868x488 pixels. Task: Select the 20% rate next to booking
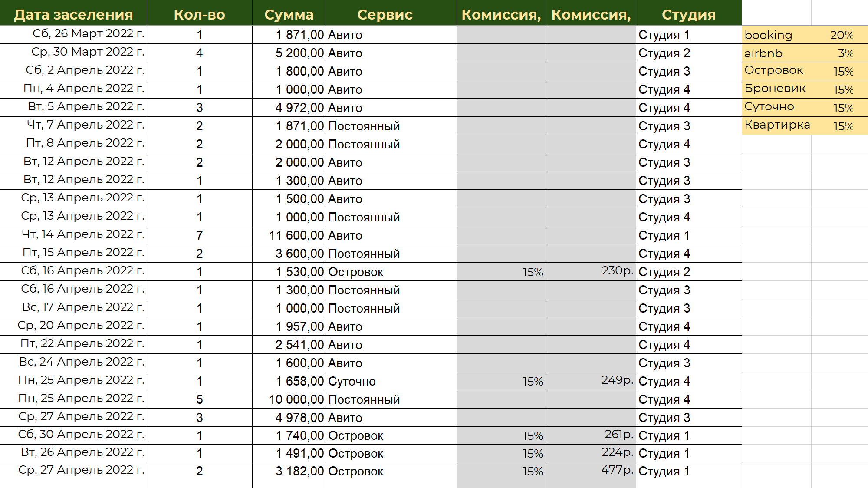pyautogui.click(x=840, y=35)
